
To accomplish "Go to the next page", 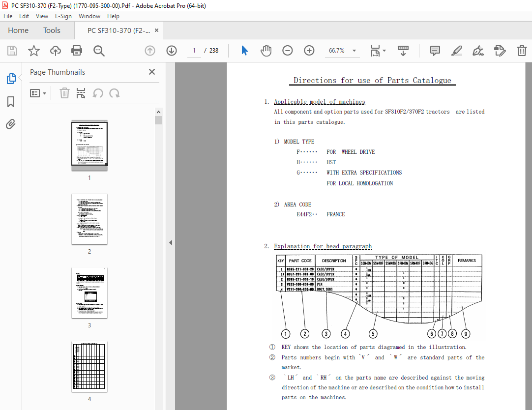I will (x=172, y=51).
